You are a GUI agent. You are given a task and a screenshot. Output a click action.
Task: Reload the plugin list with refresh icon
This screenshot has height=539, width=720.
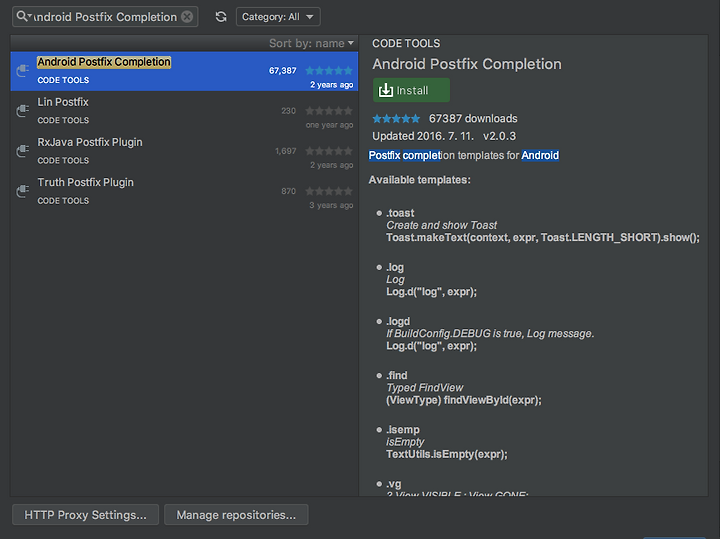click(x=221, y=17)
